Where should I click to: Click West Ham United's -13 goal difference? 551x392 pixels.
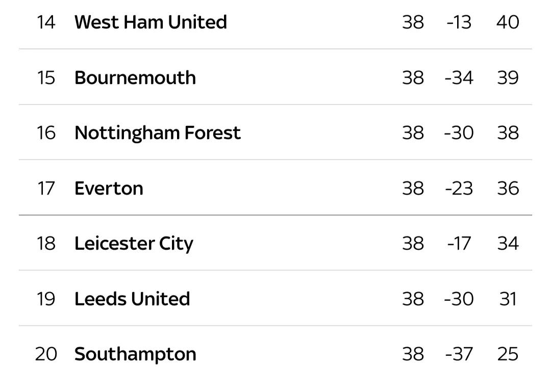click(x=459, y=22)
